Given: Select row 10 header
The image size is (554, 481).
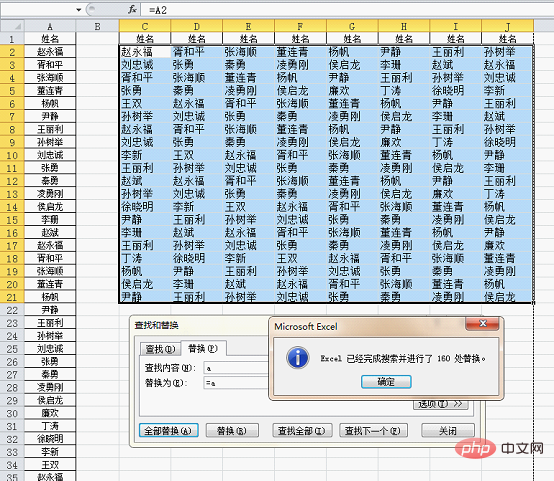Looking at the screenshot, I should tap(12, 155).
